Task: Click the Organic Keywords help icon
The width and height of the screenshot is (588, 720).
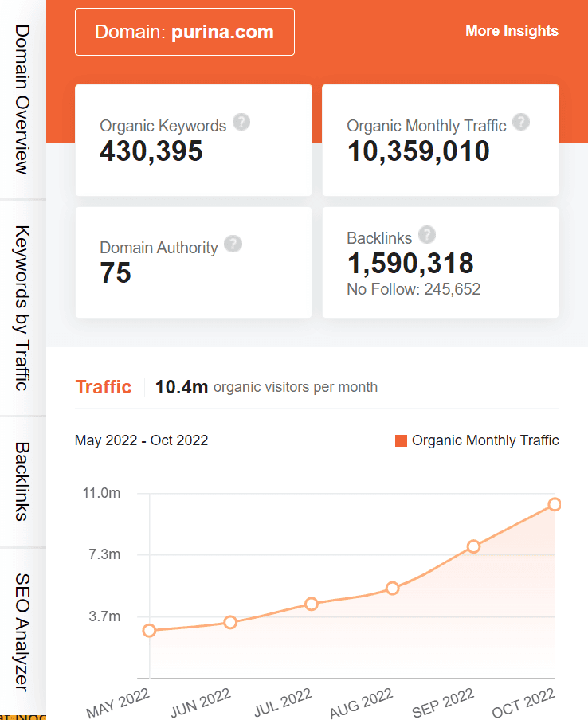Action: point(241,123)
